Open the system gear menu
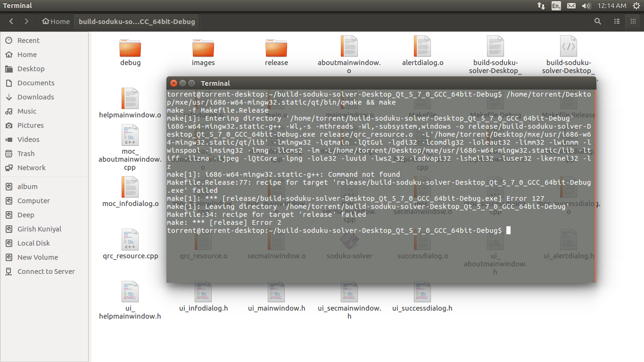This screenshot has height=362, width=644. pos(636,6)
